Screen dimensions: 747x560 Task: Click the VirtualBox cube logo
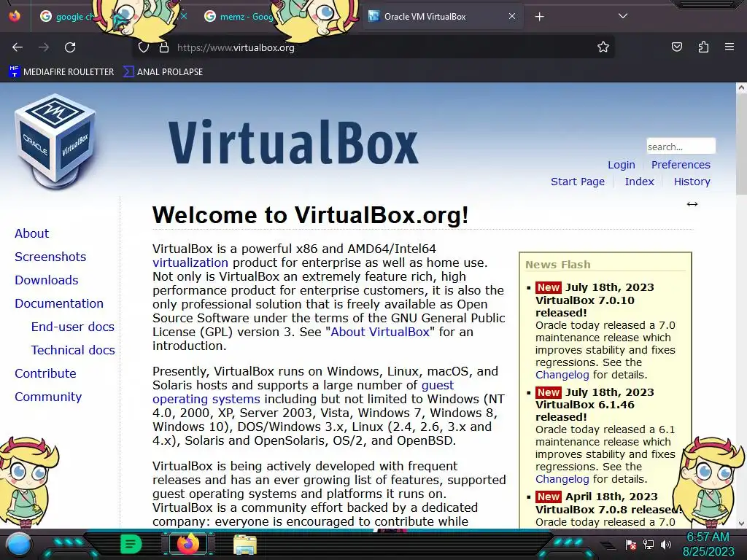[55, 141]
